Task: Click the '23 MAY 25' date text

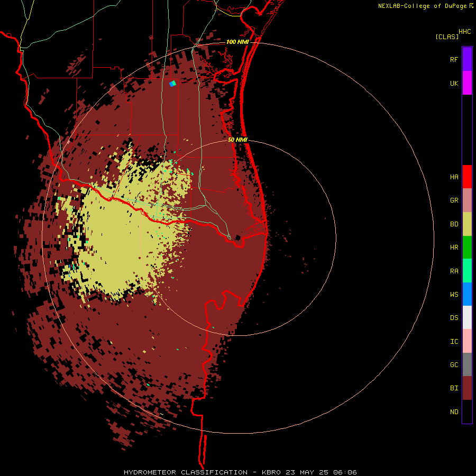Action: (x=307, y=472)
